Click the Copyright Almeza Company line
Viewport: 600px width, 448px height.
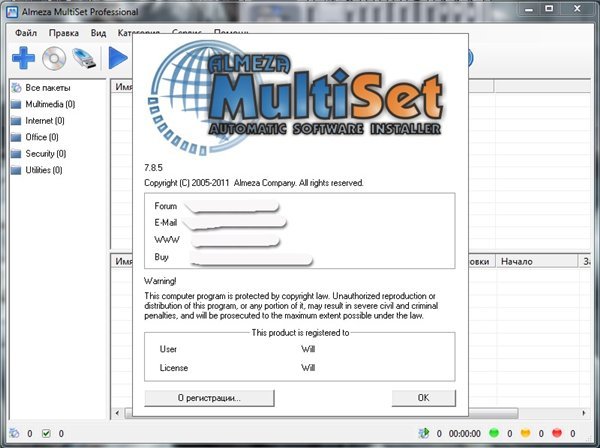(x=254, y=183)
